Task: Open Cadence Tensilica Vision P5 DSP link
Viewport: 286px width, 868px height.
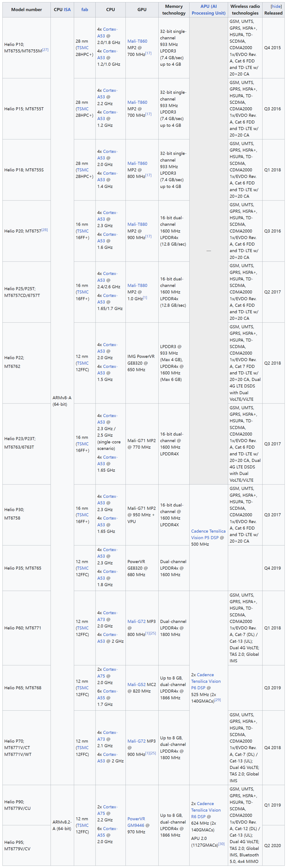Action: 208,534
